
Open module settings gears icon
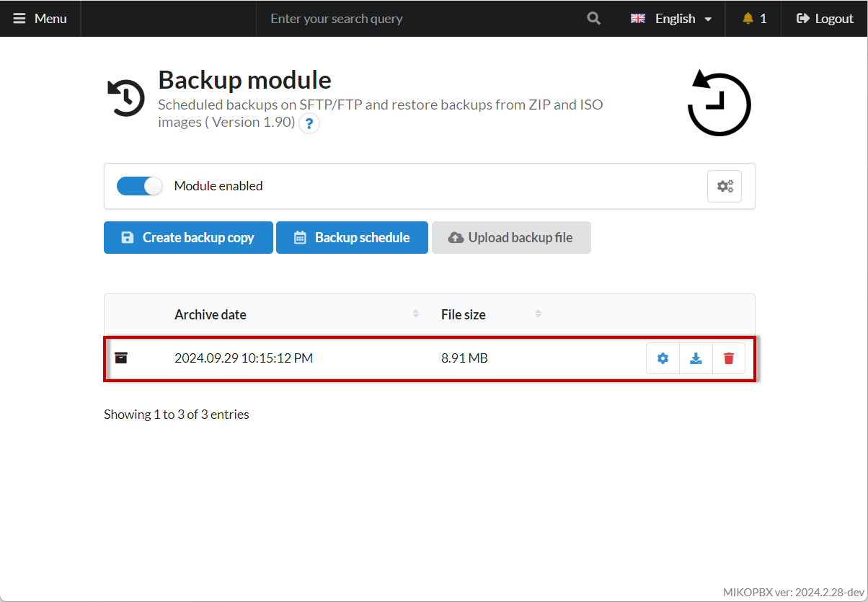pyautogui.click(x=724, y=186)
